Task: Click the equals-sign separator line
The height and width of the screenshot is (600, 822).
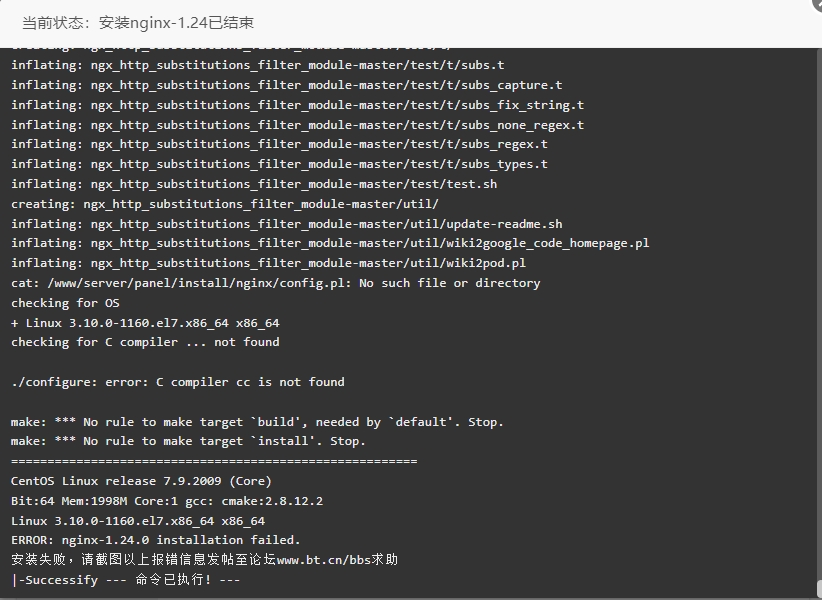Action: [x=214, y=461]
